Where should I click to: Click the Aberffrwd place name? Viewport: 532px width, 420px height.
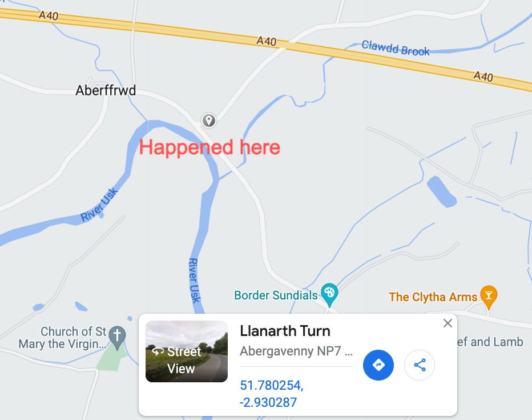pos(106,91)
